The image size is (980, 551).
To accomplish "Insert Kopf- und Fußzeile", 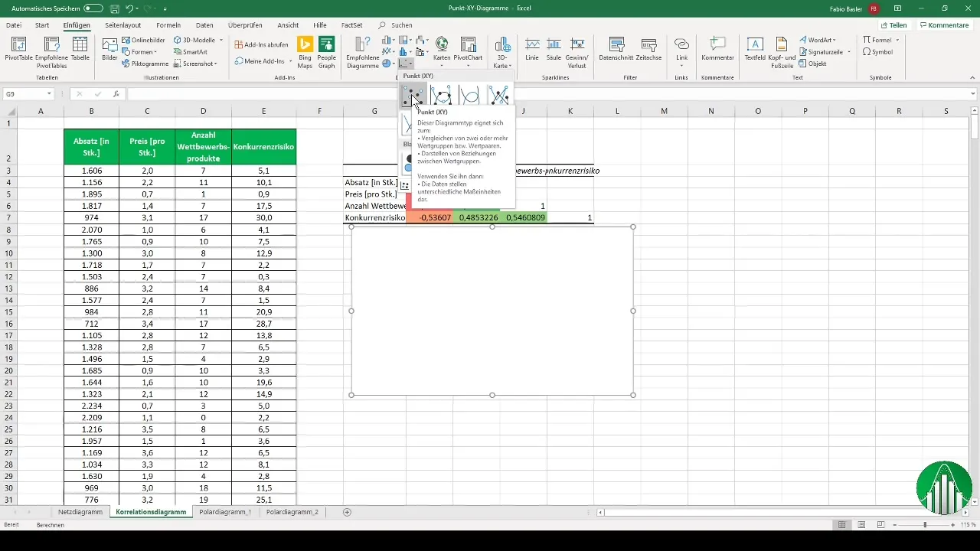I will click(782, 52).
